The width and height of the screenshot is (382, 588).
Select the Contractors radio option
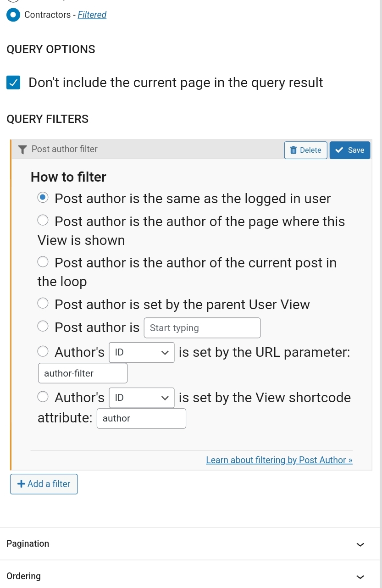(x=13, y=15)
